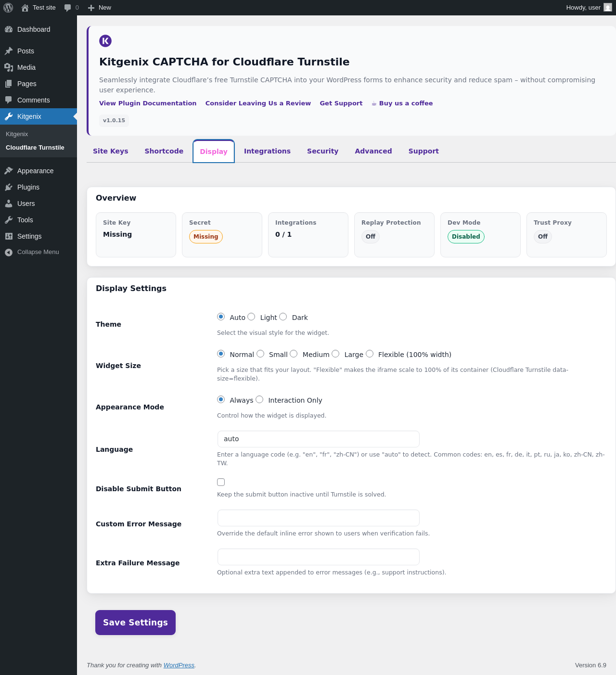The width and height of the screenshot is (616, 675).
Task: Set appearance mode to Always
Action: (221, 399)
